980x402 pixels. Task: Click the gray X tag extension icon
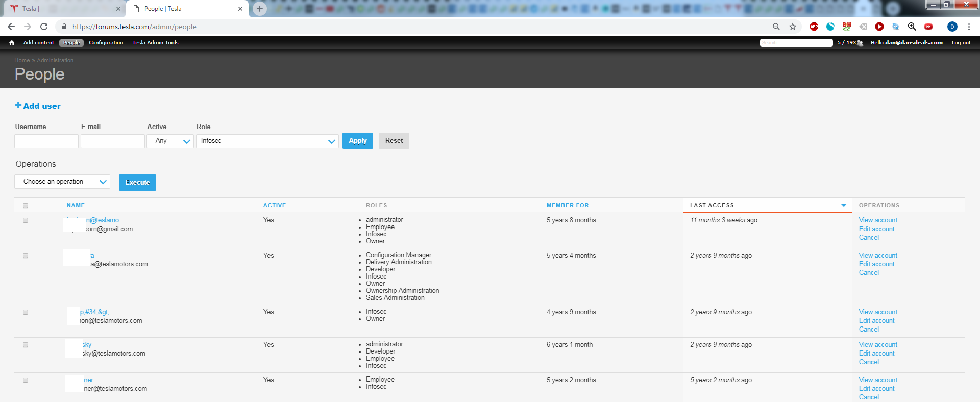(x=863, y=27)
